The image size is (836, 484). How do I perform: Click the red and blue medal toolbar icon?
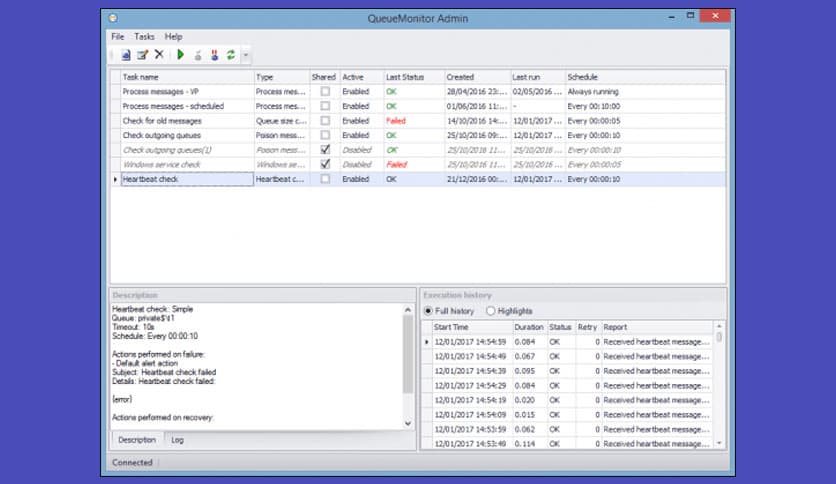(214, 55)
